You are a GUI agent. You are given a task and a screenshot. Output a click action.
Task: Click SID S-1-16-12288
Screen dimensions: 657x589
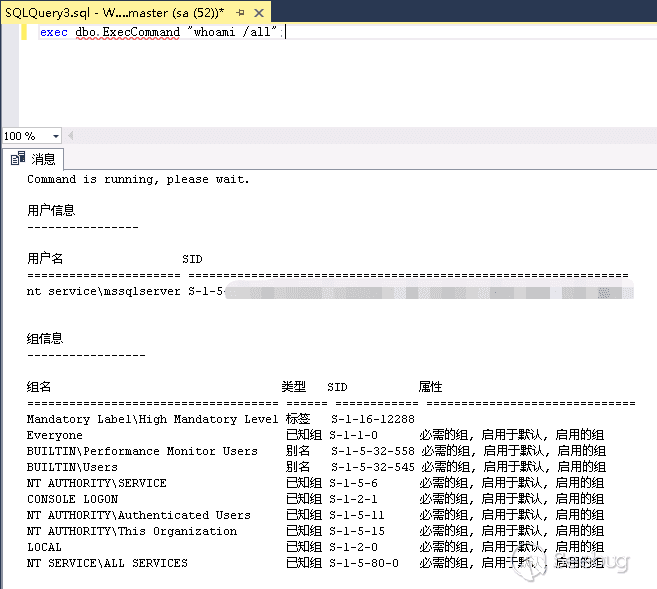coord(372,419)
